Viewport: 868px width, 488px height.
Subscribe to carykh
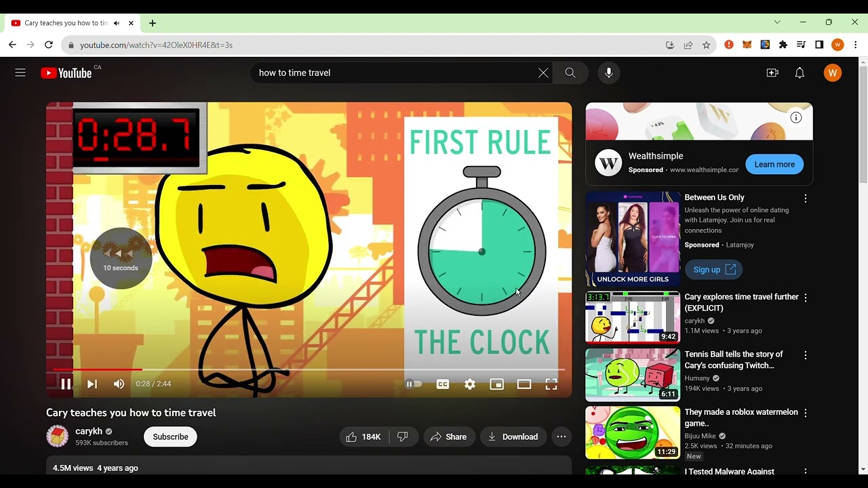coord(170,437)
